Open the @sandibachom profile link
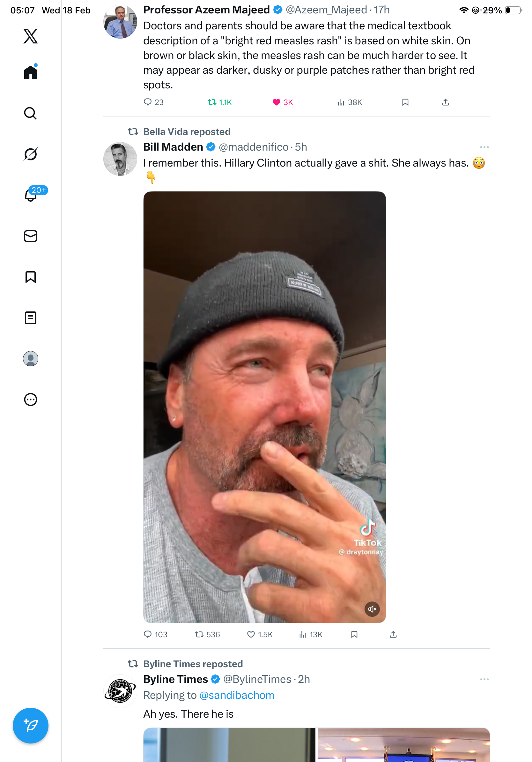This screenshot has height=762, width=532. pos(236,695)
